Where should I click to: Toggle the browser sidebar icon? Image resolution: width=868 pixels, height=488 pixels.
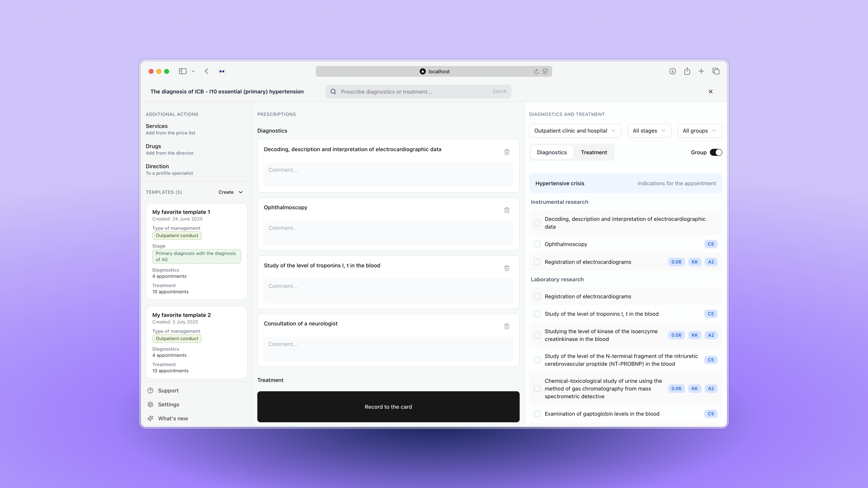182,71
